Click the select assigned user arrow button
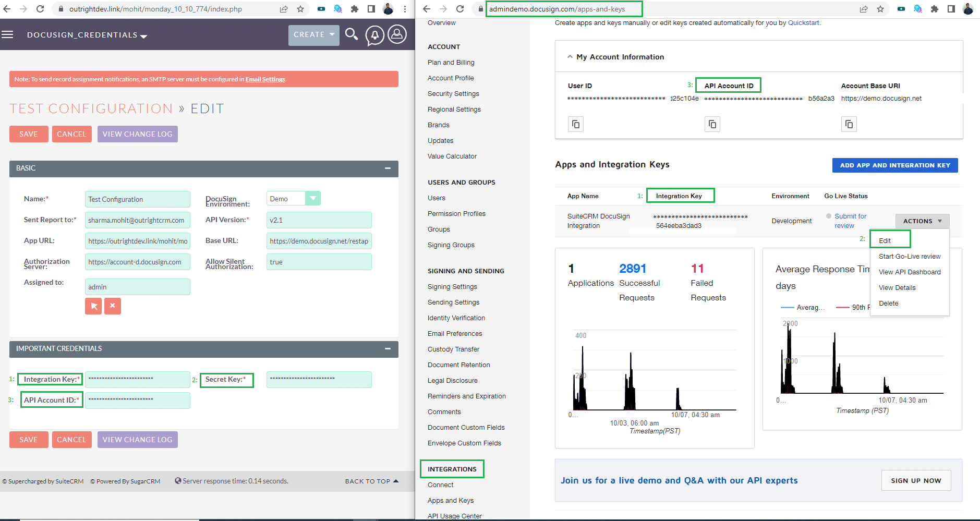 coord(94,306)
